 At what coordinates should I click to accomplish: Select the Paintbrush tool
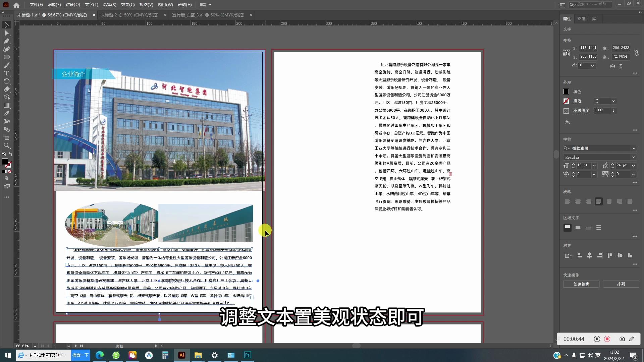click(6, 65)
